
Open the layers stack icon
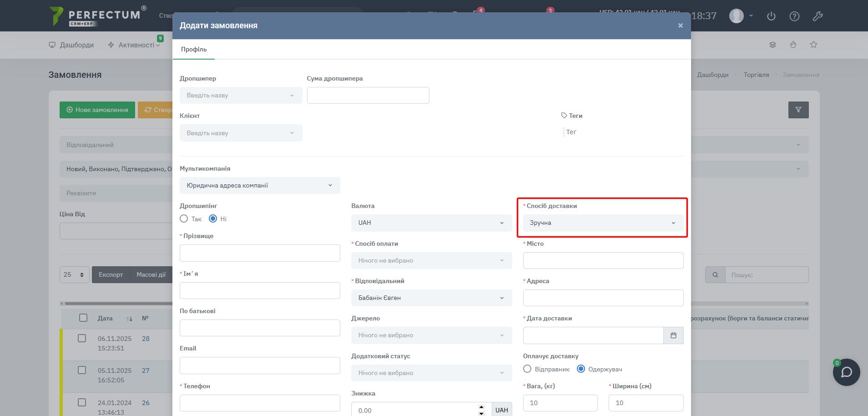(x=772, y=45)
